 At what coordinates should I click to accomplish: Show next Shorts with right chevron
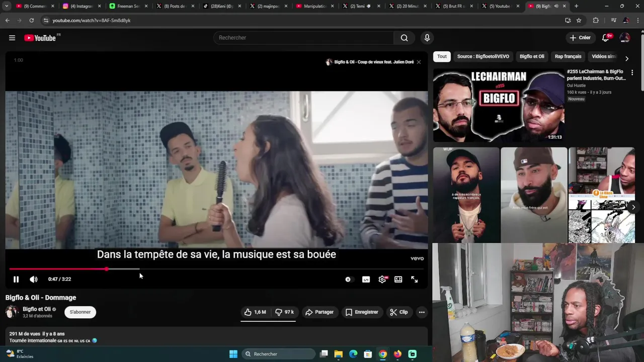point(633,207)
